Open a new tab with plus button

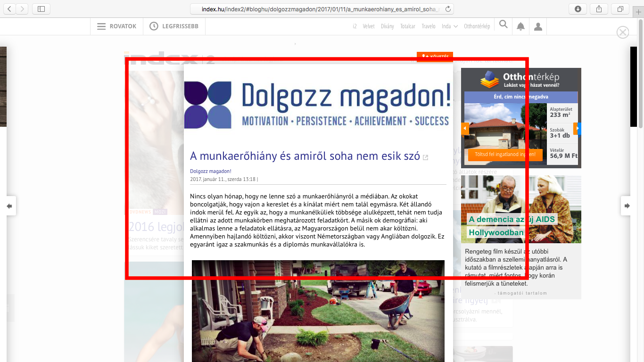coord(639,11)
